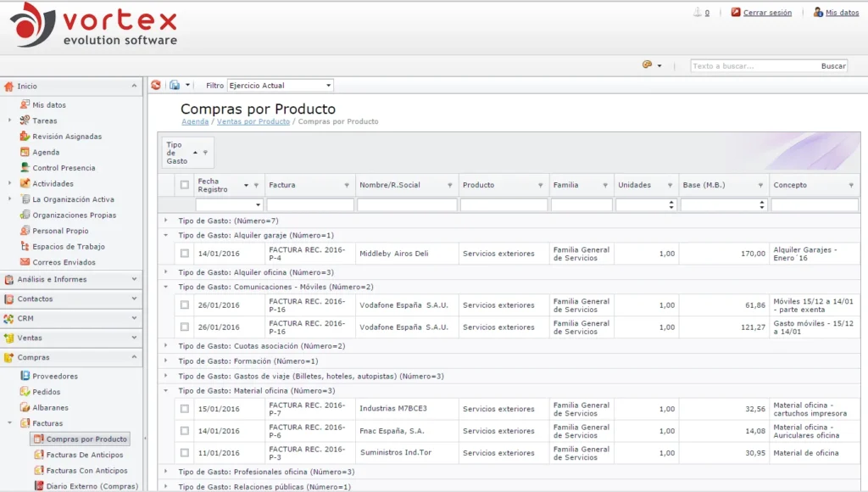
Task: Expand the Profesionales oficina group
Action: tap(165, 472)
